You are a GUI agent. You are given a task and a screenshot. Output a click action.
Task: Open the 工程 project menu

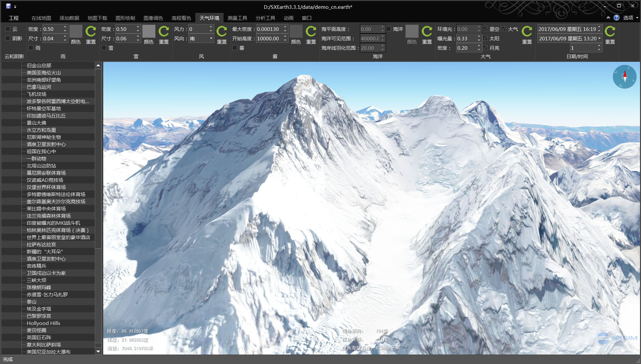(14, 18)
